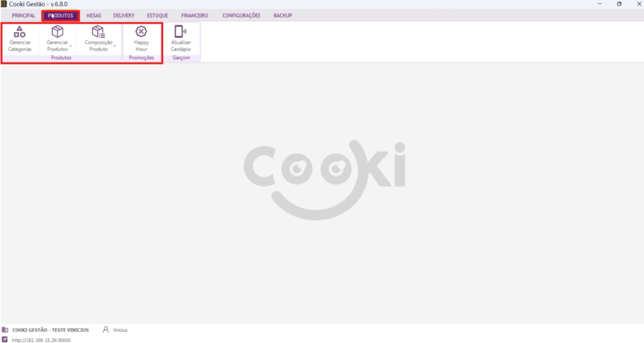Click the Cooki app icon in title bar
644x343 pixels.
click(4, 4)
